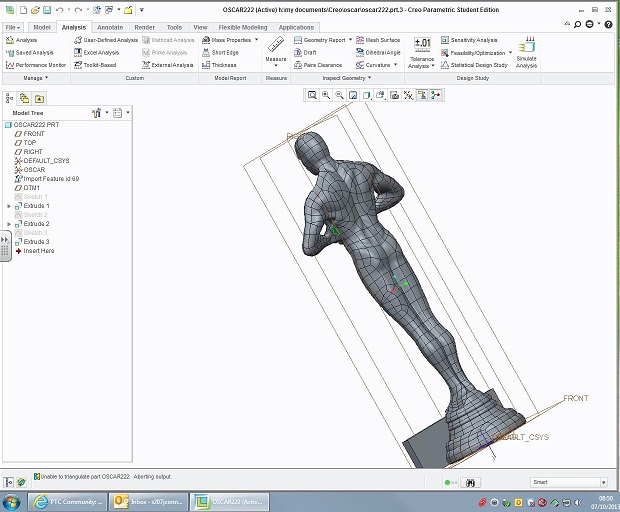
Task: Open Windows Start menu
Action: [11, 503]
